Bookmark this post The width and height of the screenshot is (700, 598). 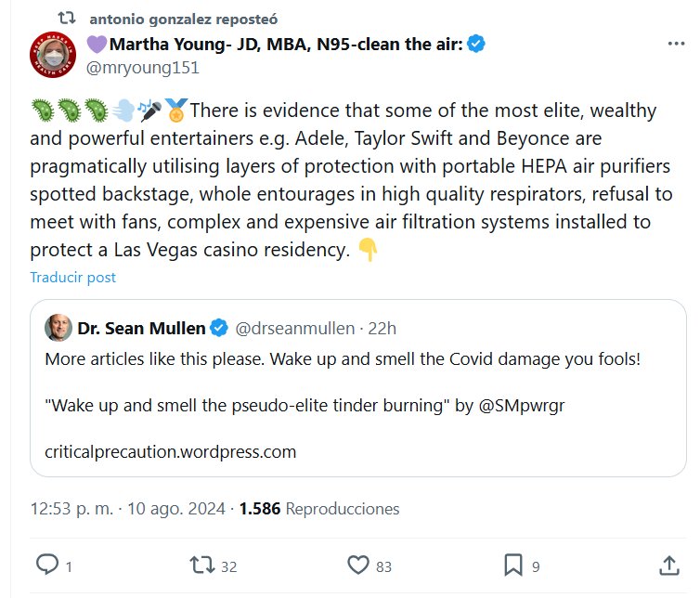(x=512, y=564)
